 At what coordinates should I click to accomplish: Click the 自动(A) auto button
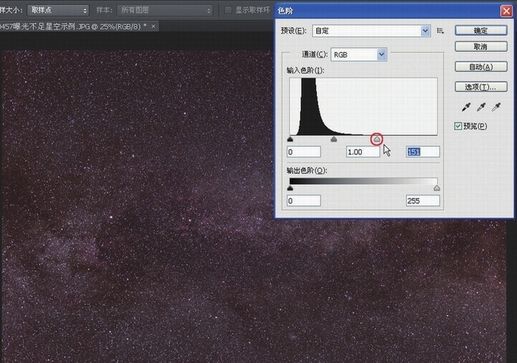point(481,67)
